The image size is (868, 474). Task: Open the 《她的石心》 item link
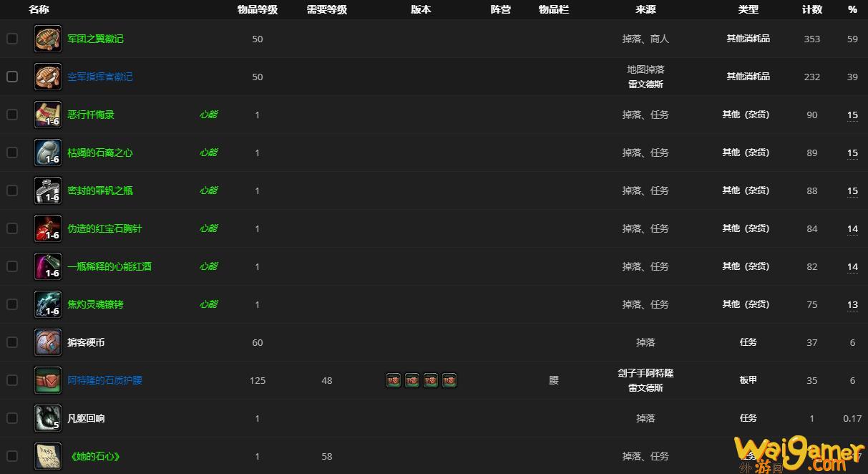tap(94, 456)
